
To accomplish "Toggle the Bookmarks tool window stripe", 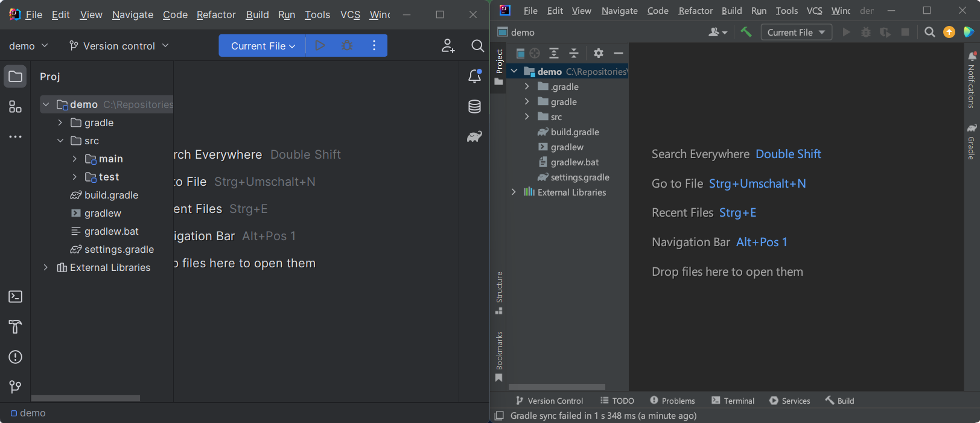I will point(499,357).
